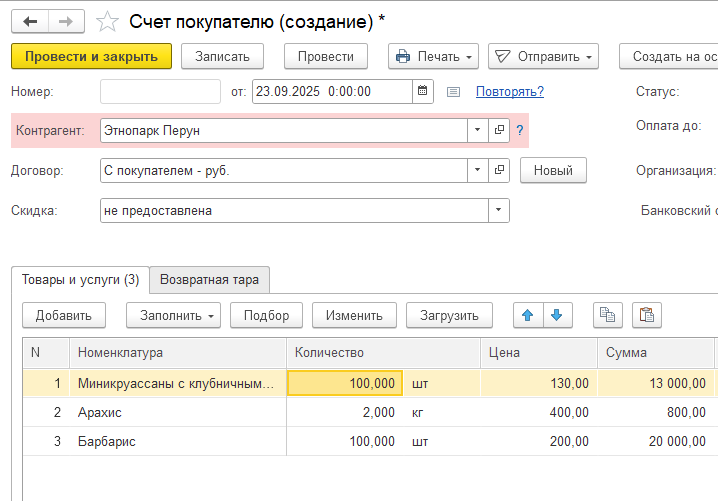718x501 pixels.
Task: Switch to the Возвратная тара tab
Action: pyautogui.click(x=209, y=279)
